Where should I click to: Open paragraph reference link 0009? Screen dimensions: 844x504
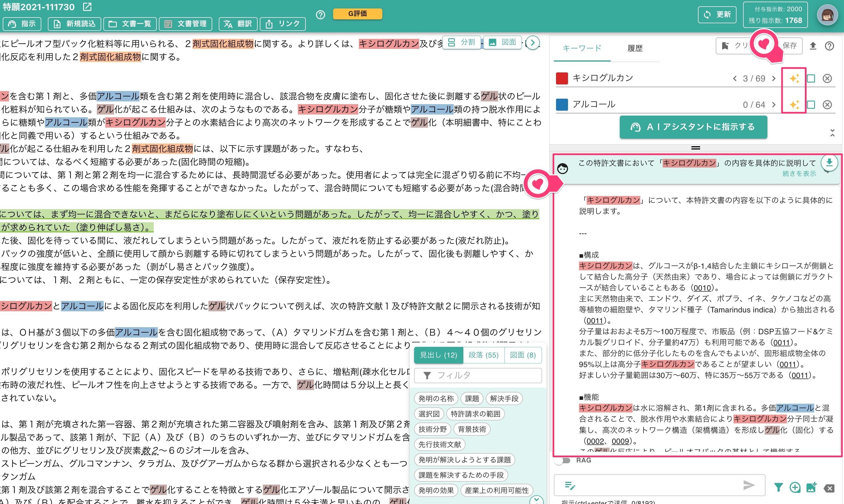click(620, 441)
